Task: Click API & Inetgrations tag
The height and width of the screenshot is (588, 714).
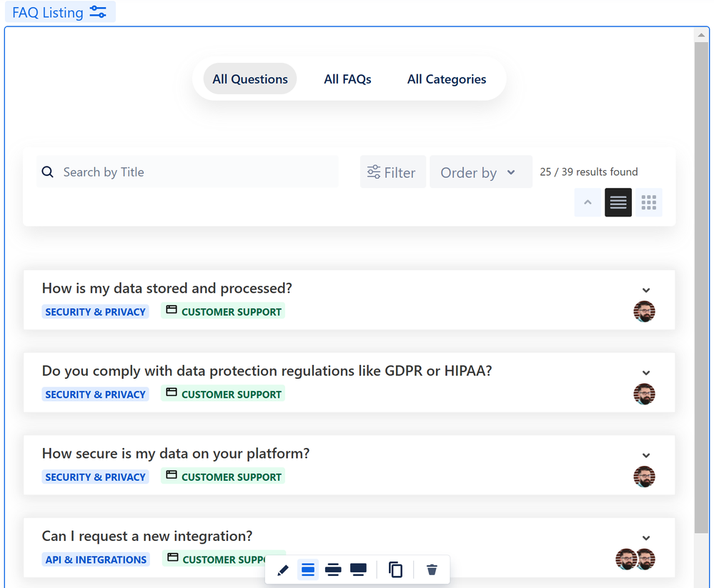Action: (x=96, y=559)
